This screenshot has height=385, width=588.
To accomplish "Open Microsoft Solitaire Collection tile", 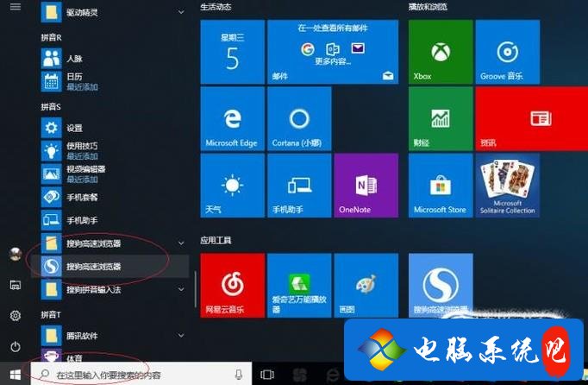I will [x=507, y=186].
